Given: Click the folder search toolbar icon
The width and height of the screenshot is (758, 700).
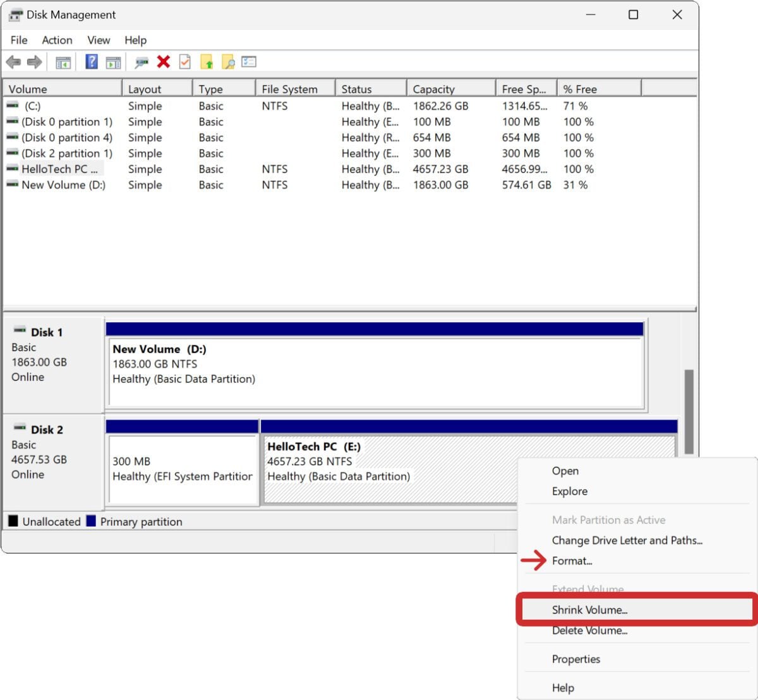Looking at the screenshot, I should (x=228, y=61).
